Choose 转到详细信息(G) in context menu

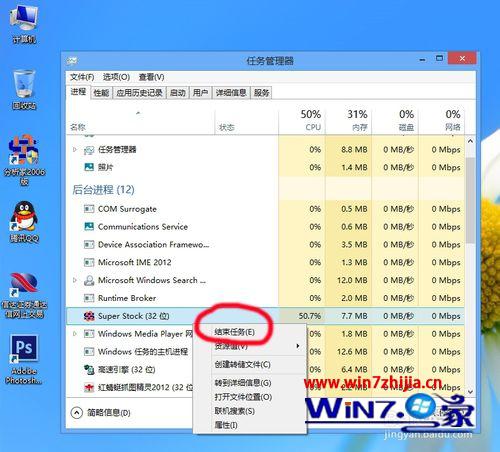(x=243, y=383)
